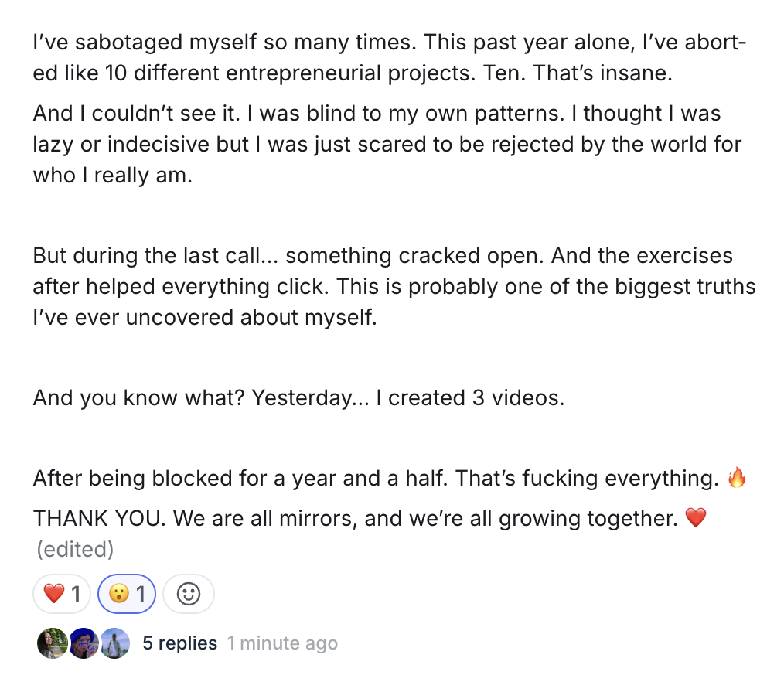Toggle the red heart reaction
Image resolution: width=784 pixels, height=682 pixels.
click(62, 594)
